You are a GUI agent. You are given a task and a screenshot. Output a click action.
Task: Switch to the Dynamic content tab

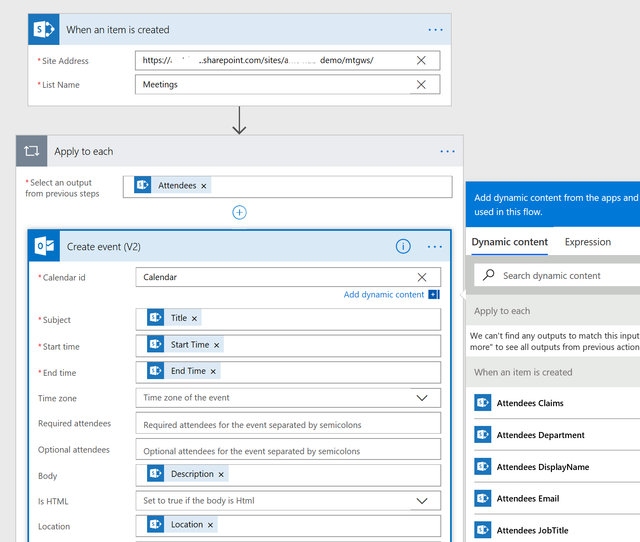509,242
